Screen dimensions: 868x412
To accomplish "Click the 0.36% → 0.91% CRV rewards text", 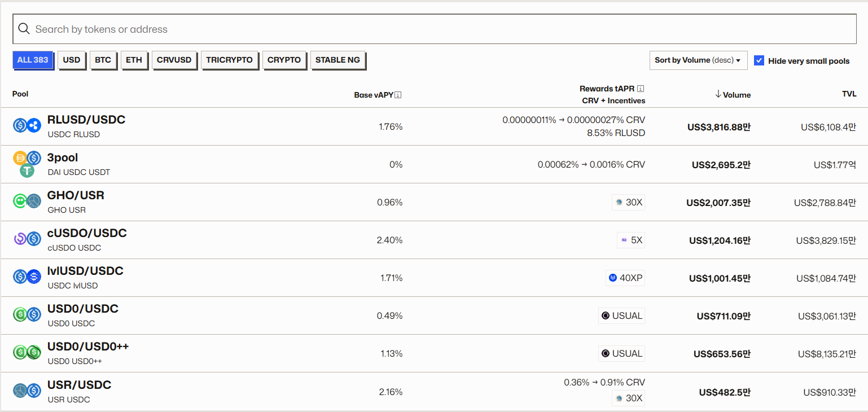I will coord(604,382).
